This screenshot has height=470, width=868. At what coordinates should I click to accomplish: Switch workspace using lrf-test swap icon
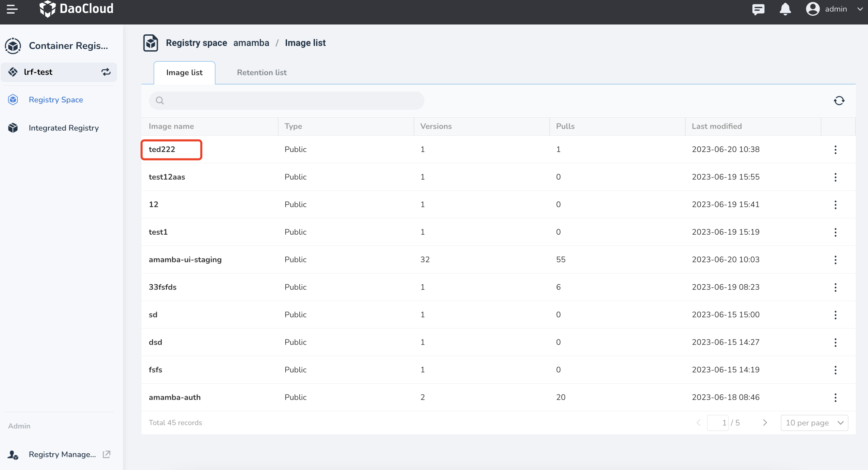pos(106,72)
